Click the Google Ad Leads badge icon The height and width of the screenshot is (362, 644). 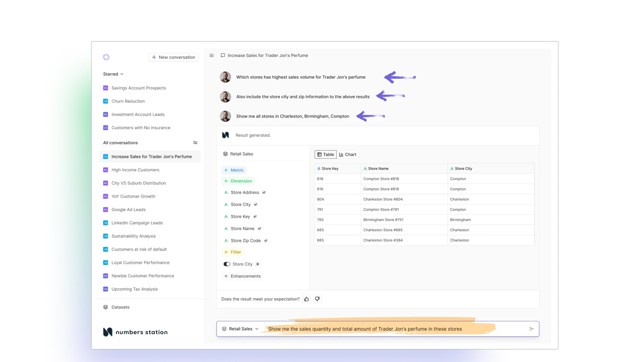point(106,210)
